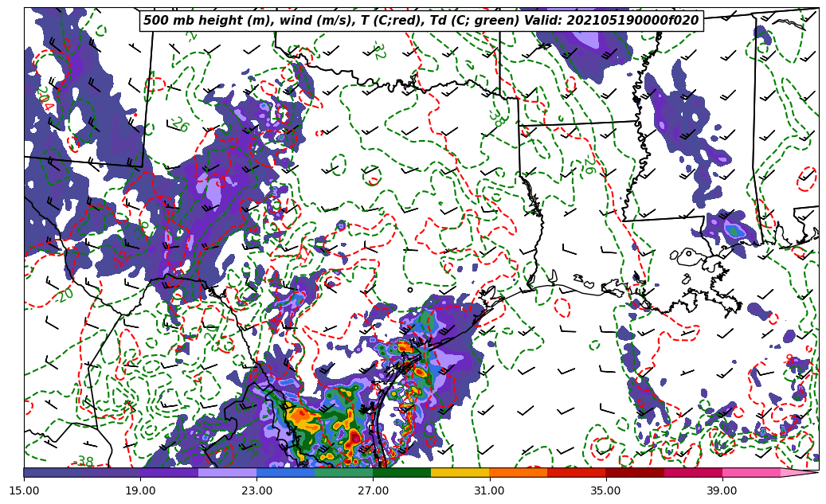
Task: Select the medium green colorbar segment before 27.00
Action: coord(343,472)
